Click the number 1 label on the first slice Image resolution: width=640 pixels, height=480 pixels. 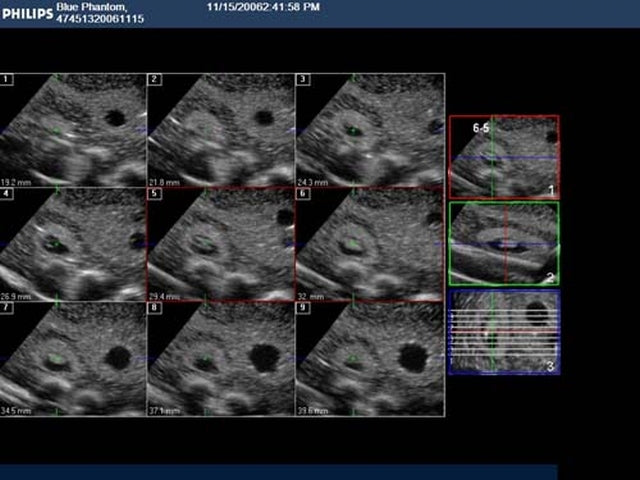[x=7, y=79]
